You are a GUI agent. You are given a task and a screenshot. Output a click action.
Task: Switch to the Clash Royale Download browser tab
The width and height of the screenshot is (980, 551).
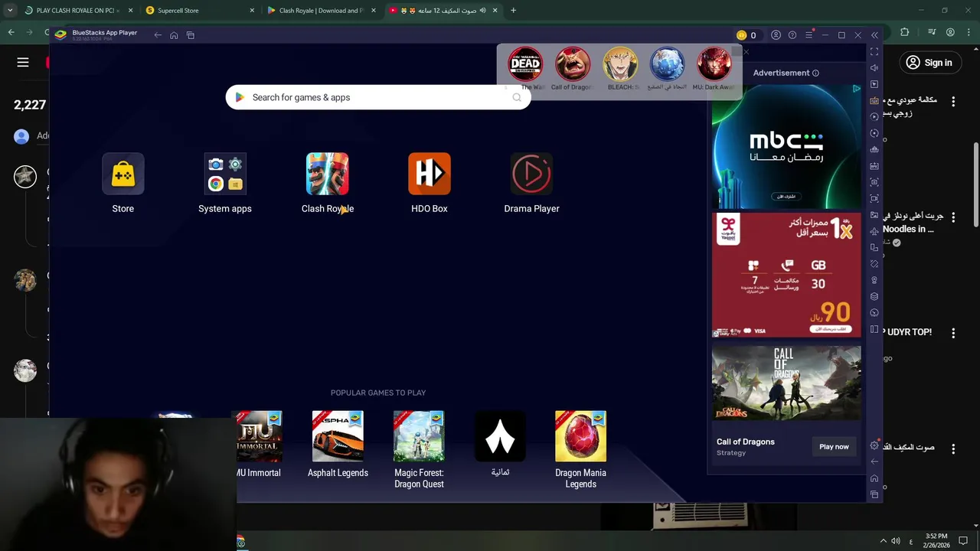[320, 11]
